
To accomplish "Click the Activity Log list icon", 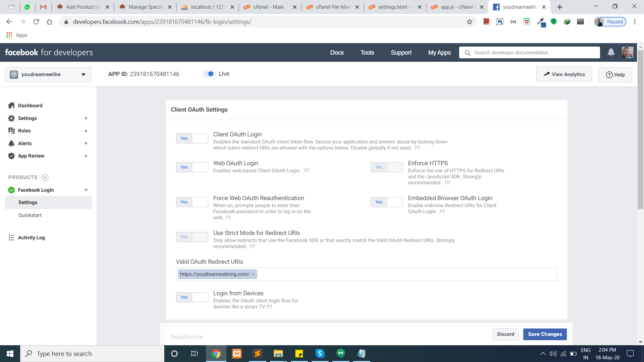I will [11, 238].
